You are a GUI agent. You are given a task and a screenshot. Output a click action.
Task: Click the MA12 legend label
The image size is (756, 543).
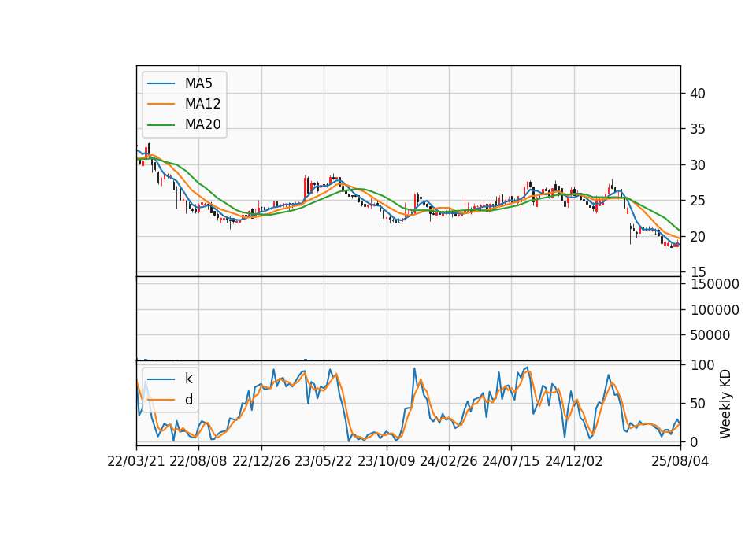(203, 104)
